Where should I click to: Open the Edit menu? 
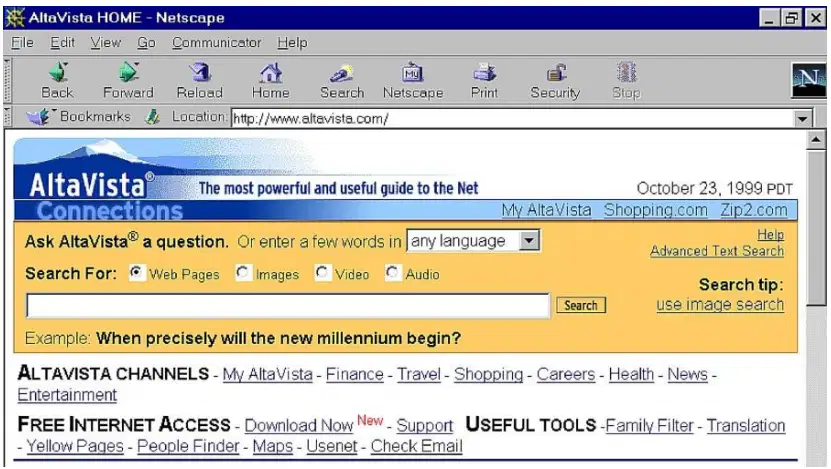tap(63, 42)
